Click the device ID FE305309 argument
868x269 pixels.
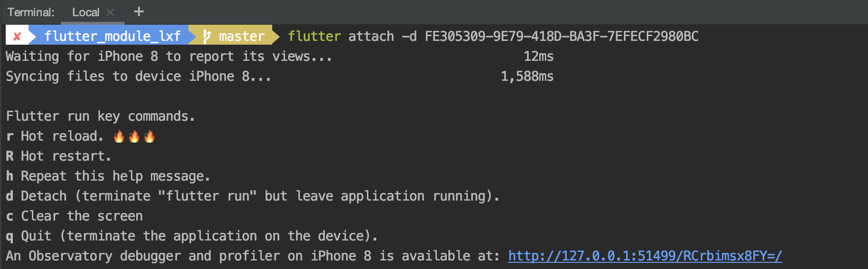(562, 36)
